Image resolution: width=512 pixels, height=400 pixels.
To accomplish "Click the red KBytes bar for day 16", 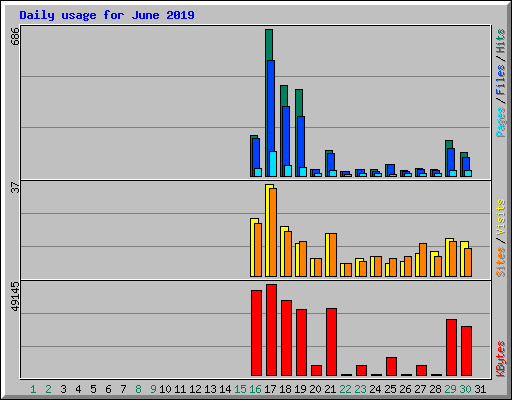I will coord(256,333).
